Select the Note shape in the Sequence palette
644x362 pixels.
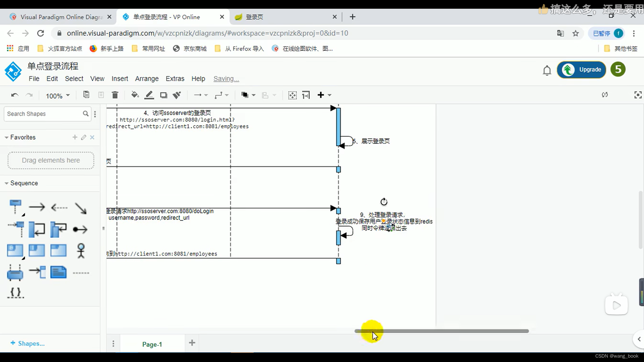point(59,272)
